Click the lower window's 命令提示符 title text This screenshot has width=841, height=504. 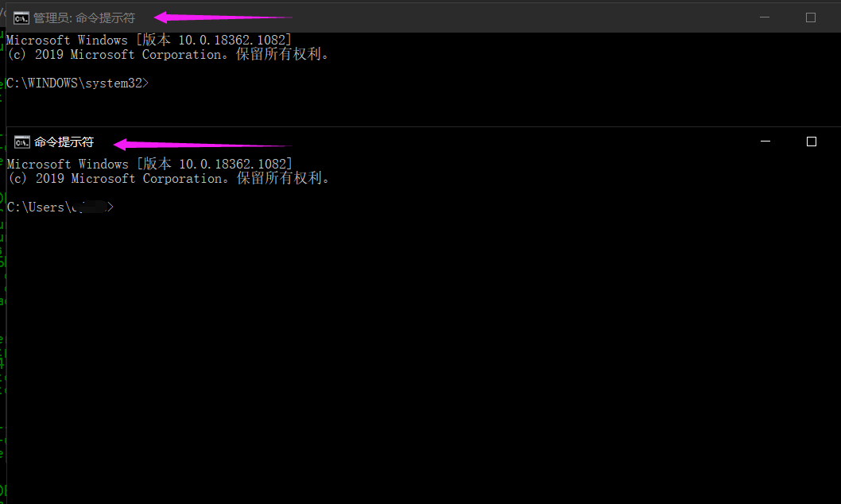pos(64,142)
